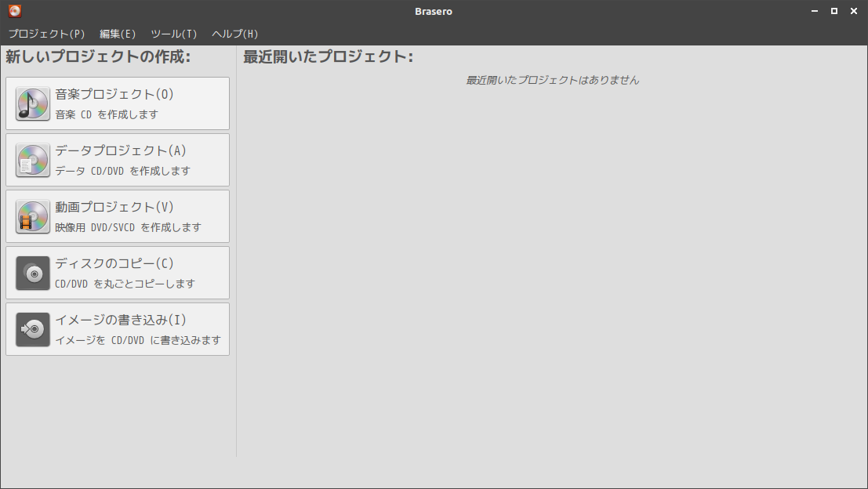The image size is (868, 489).
Task: Open the ツール(T) menu
Action: pos(174,34)
